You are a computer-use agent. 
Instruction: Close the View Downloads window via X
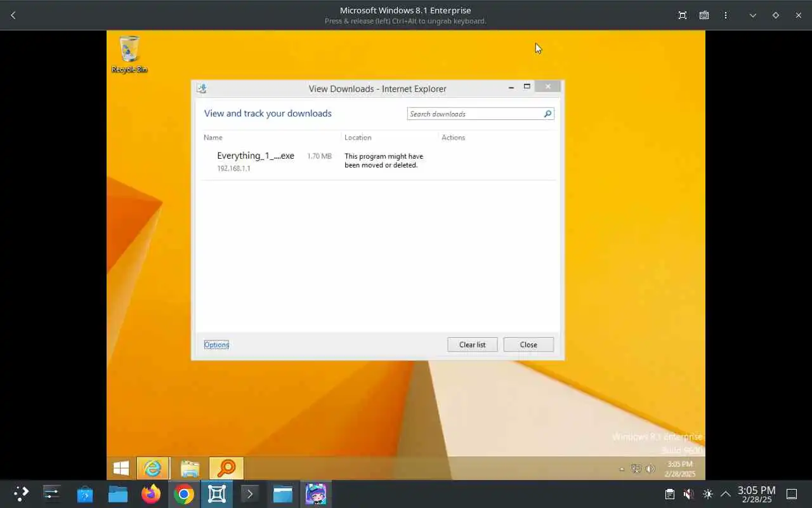[x=547, y=86]
